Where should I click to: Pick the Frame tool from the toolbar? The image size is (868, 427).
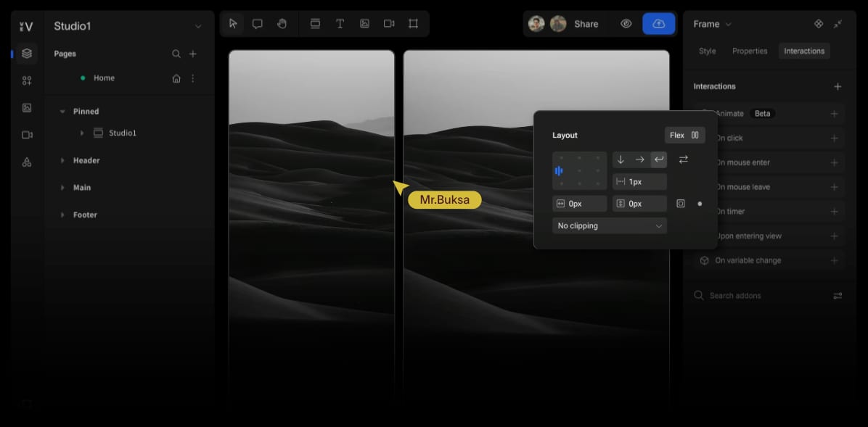pos(413,23)
